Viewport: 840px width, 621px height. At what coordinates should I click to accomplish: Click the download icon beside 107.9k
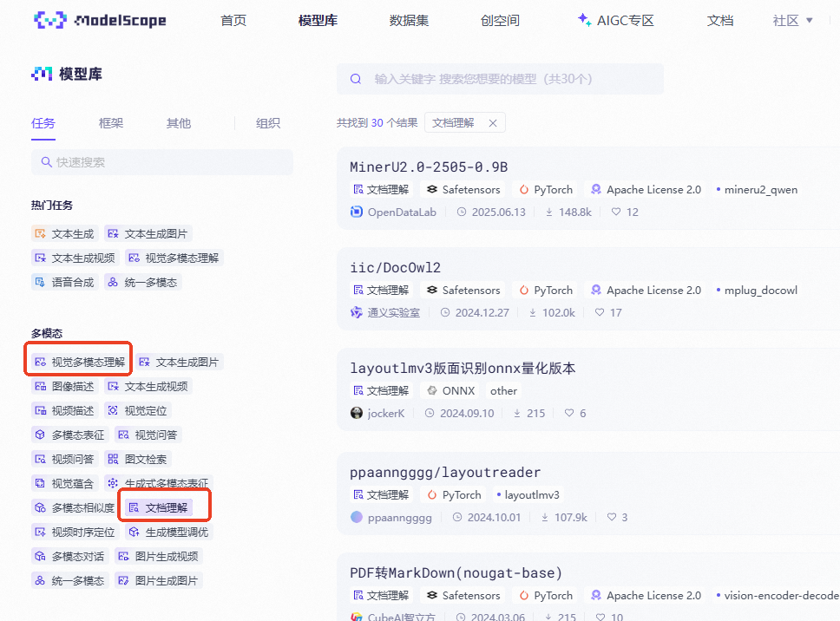click(x=545, y=517)
